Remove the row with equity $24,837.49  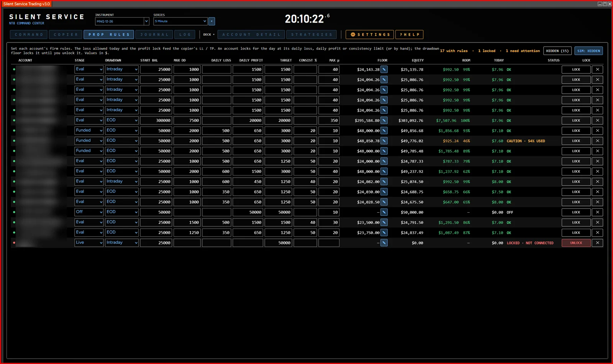pos(597,233)
